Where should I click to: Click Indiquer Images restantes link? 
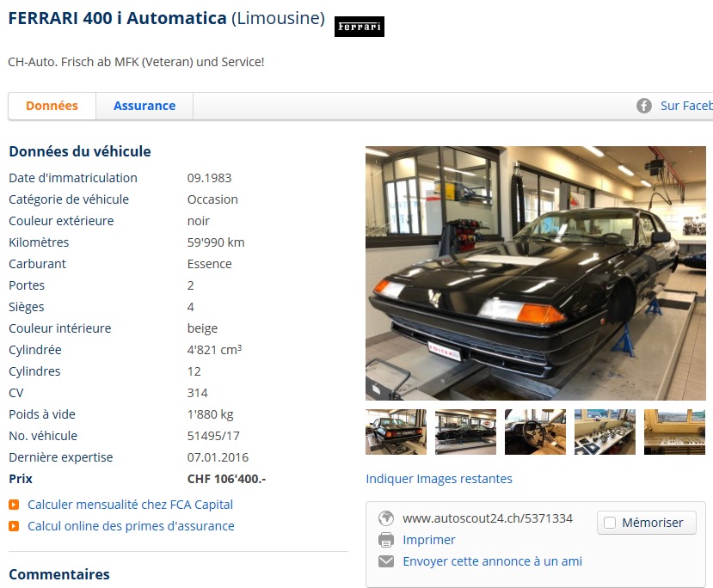[x=439, y=479]
